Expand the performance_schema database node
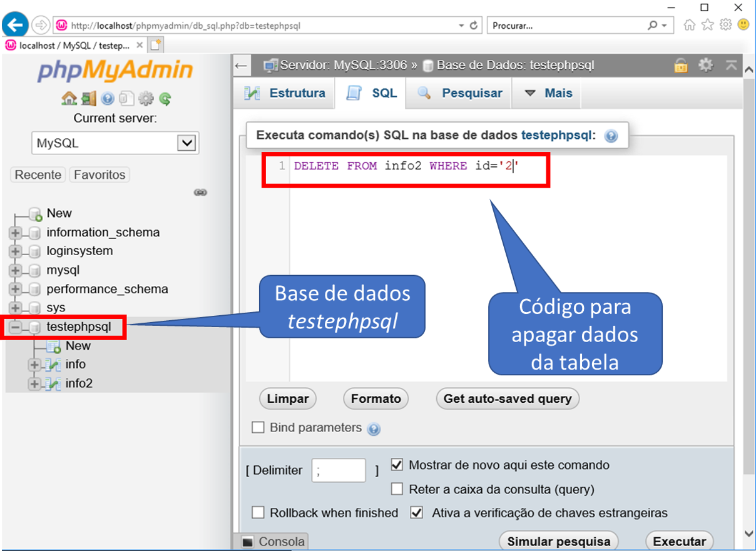Image resolution: width=756 pixels, height=551 pixels. point(16,290)
